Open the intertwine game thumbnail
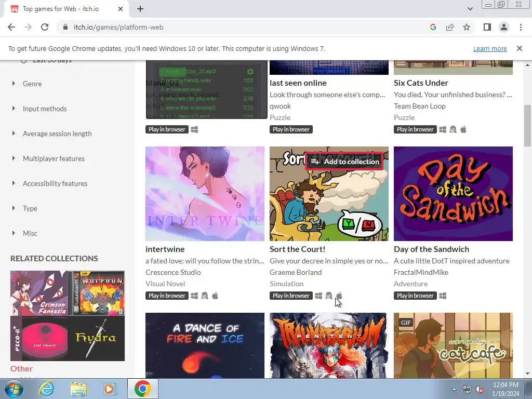 pyautogui.click(x=205, y=194)
